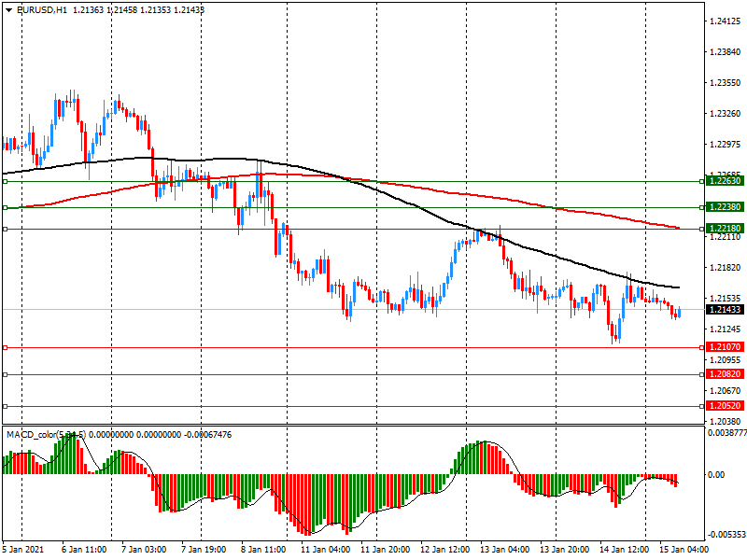Select the green 1.22180 price label
This screenshot has height=560, width=747.
725,229
